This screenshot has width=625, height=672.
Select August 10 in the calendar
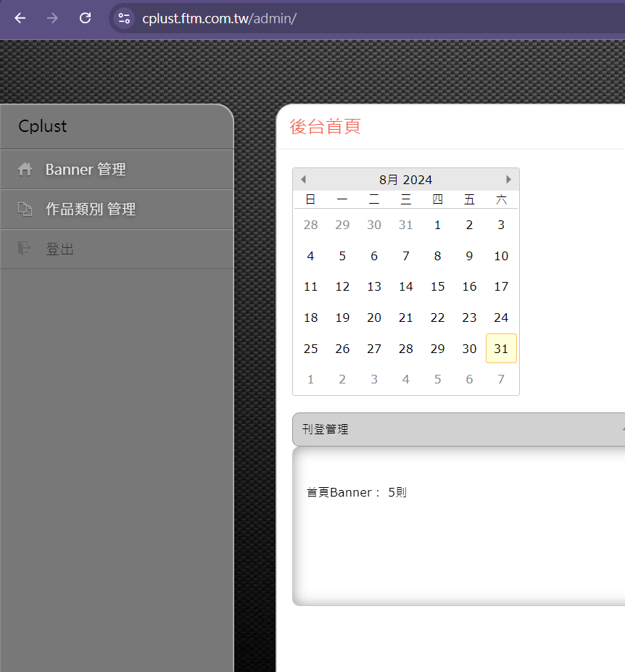pos(501,256)
